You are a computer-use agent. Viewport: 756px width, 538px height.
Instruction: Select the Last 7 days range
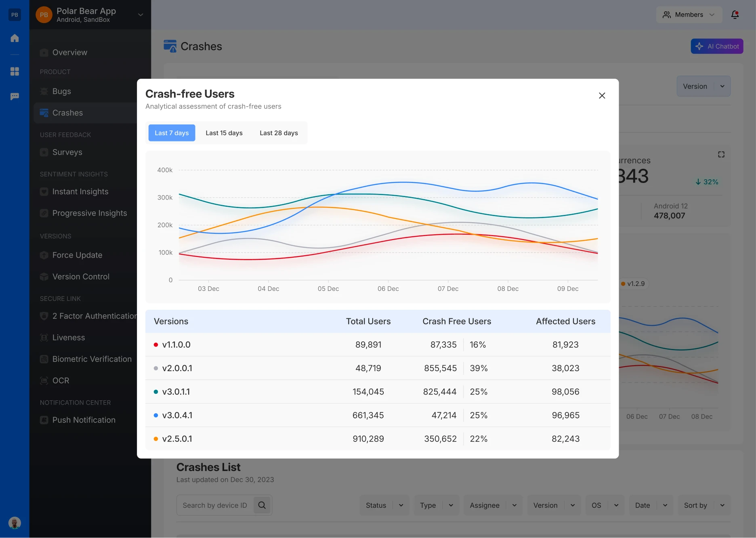[x=172, y=133]
